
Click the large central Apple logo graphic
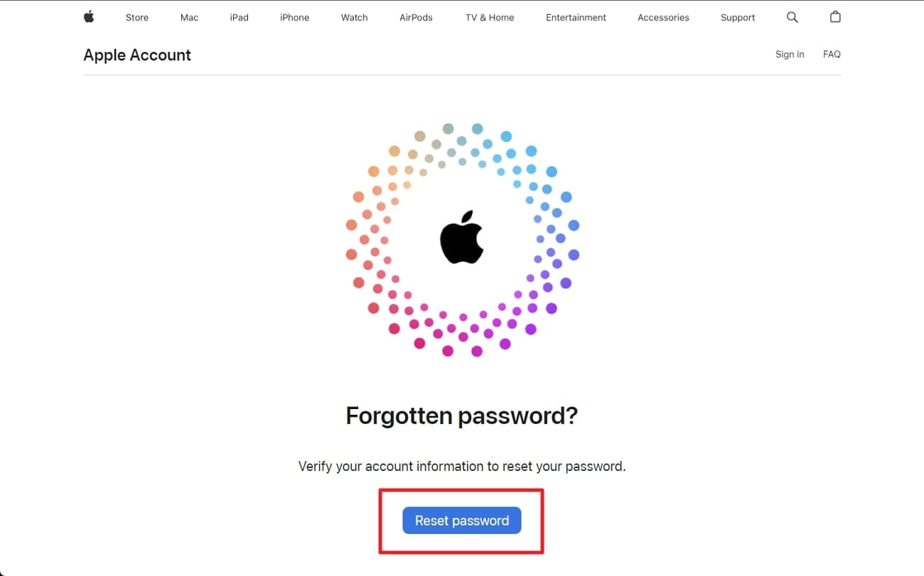coord(462,237)
